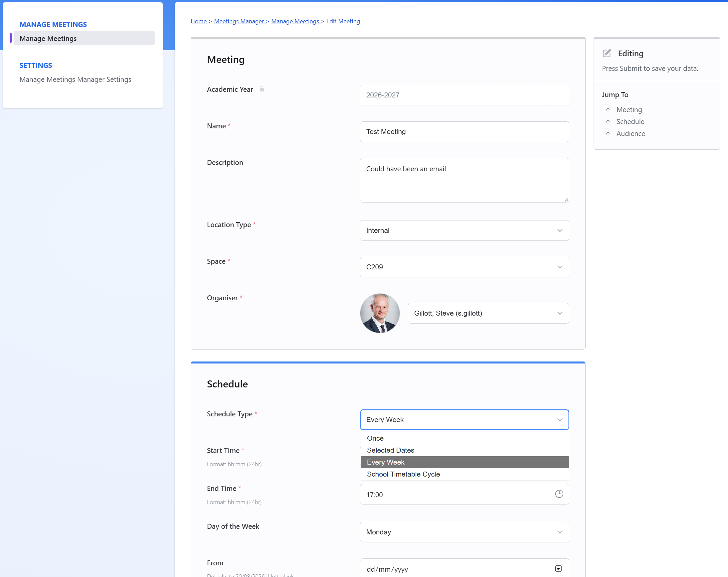Jump to the Meeting section

(x=629, y=110)
